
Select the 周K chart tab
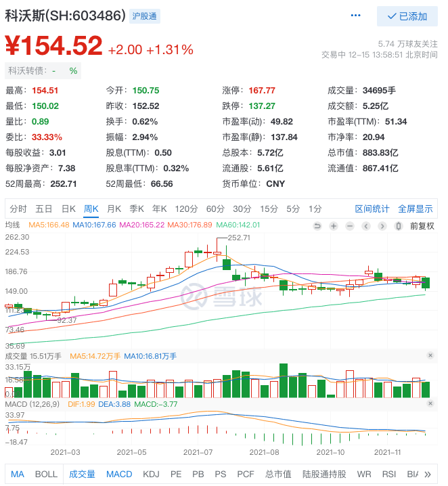[91, 208]
